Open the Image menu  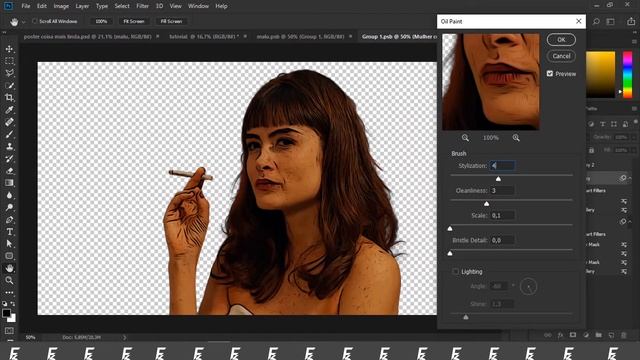click(61, 6)
